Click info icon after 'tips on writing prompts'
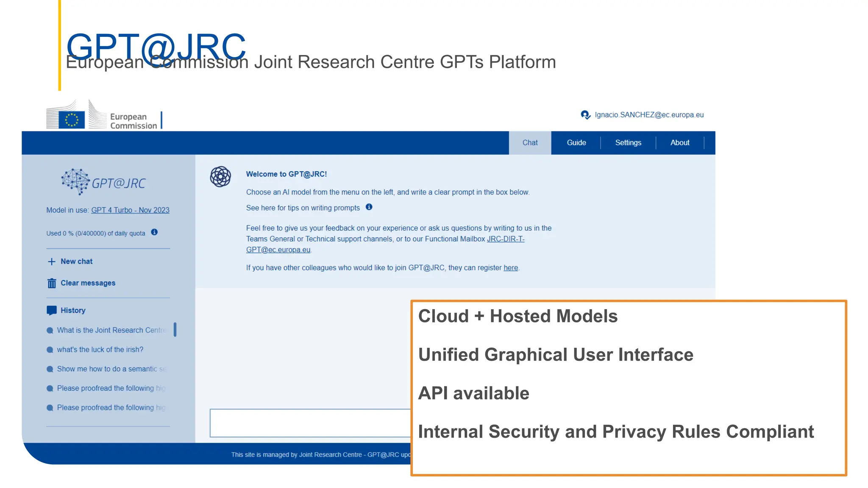 click(369, 207)
